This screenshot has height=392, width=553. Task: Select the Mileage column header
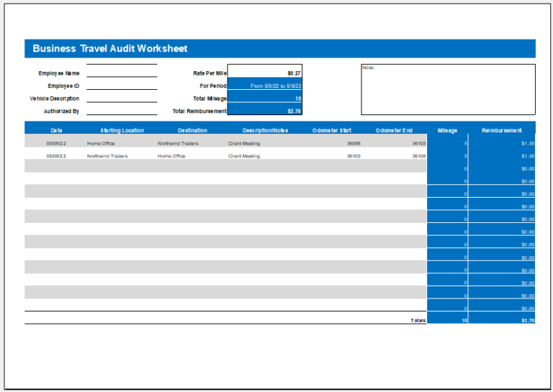pyautogui.click(x=447, y=130)
